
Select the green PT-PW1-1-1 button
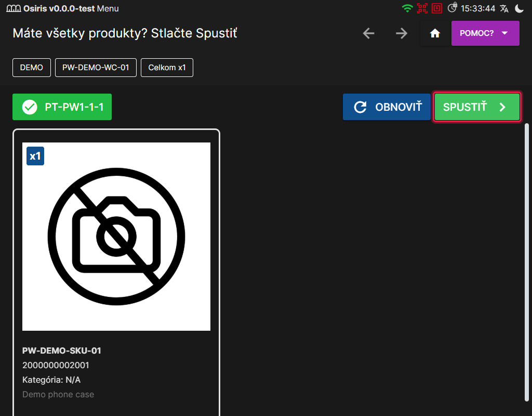tap(62, 107)
